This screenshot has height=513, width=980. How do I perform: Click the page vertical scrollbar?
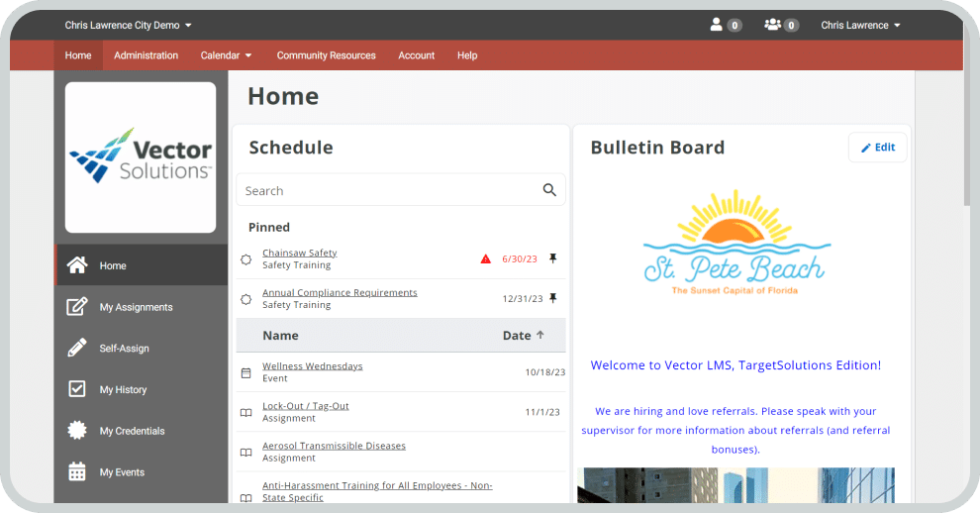coord(969,149)
